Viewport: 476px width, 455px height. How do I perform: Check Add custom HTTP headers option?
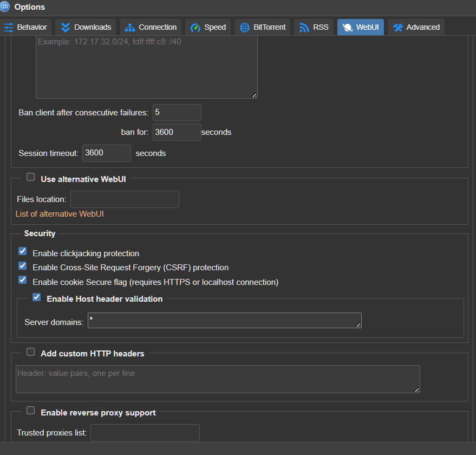[x=31, y=352]
